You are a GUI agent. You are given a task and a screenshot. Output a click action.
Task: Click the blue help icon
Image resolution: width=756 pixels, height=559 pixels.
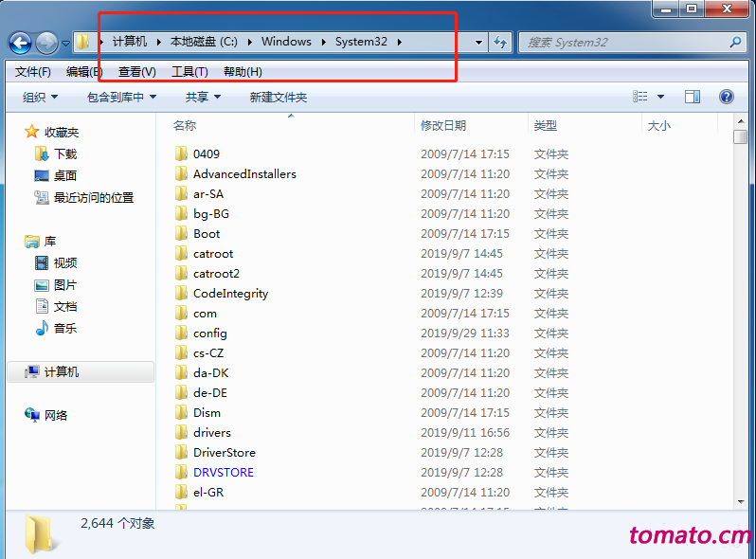[726, 97]
